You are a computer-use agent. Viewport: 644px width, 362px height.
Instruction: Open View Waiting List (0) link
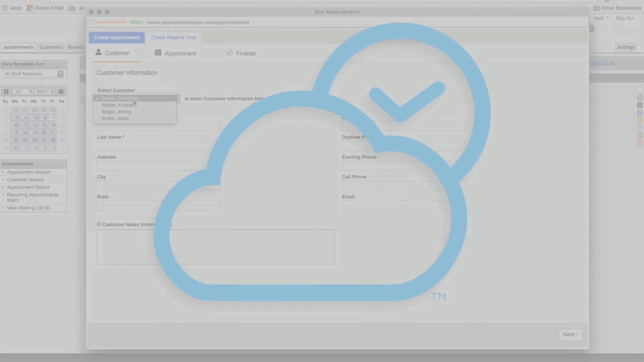tap(29, 208)
